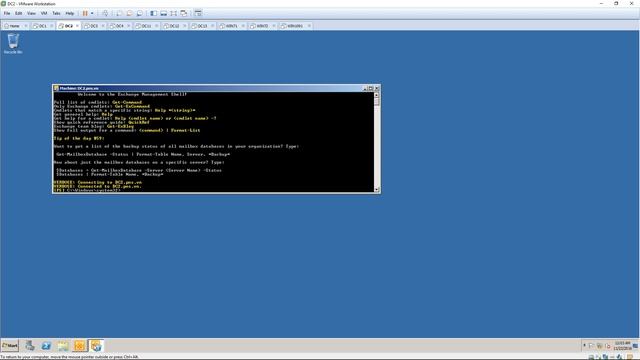Open the VM menu

[44, 13]
